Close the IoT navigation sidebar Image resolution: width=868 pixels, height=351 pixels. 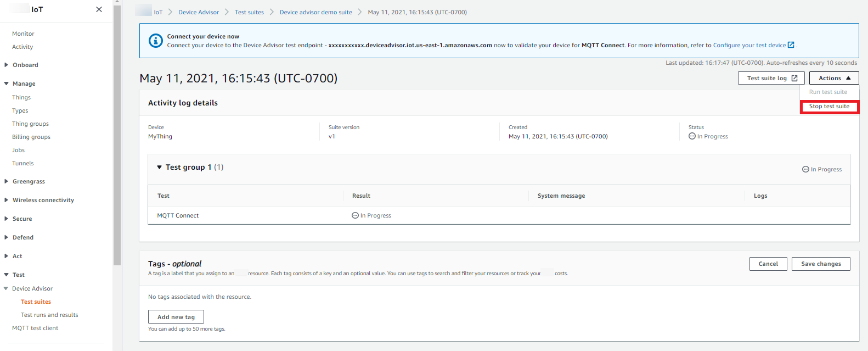(99, 9)
